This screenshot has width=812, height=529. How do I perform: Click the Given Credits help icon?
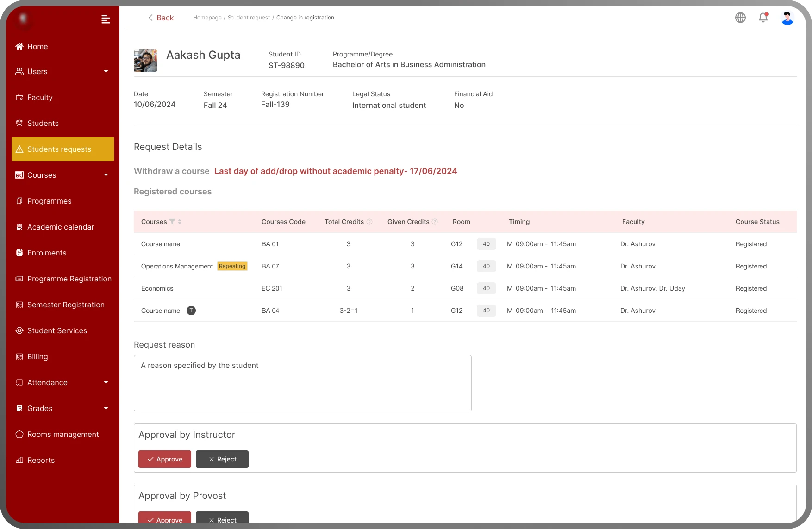click(x=435, y=222)
